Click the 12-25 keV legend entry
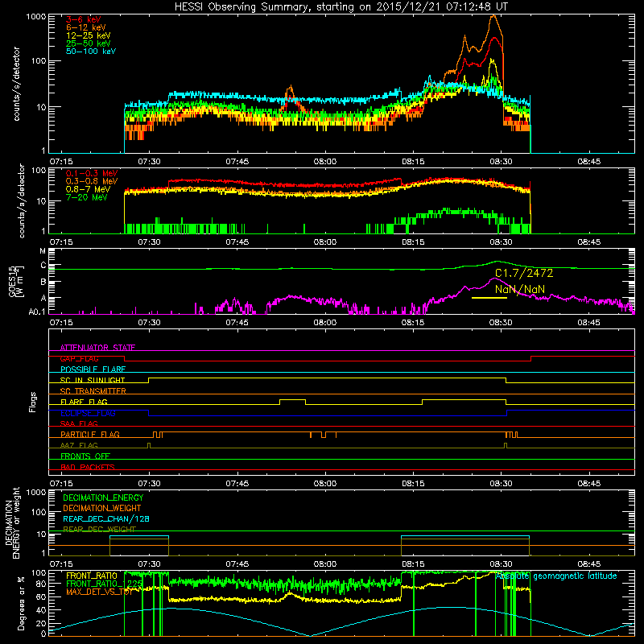 click(88, 35)
